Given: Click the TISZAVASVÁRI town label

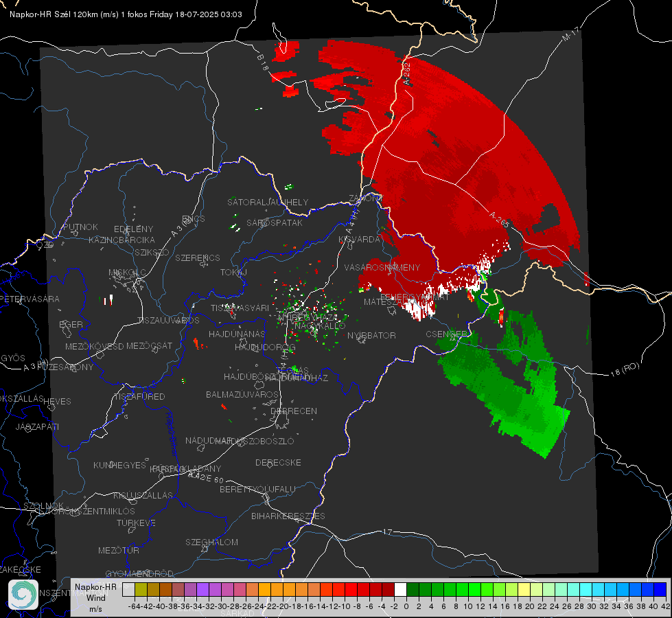Looking at the screenshot, I should 240,308.
